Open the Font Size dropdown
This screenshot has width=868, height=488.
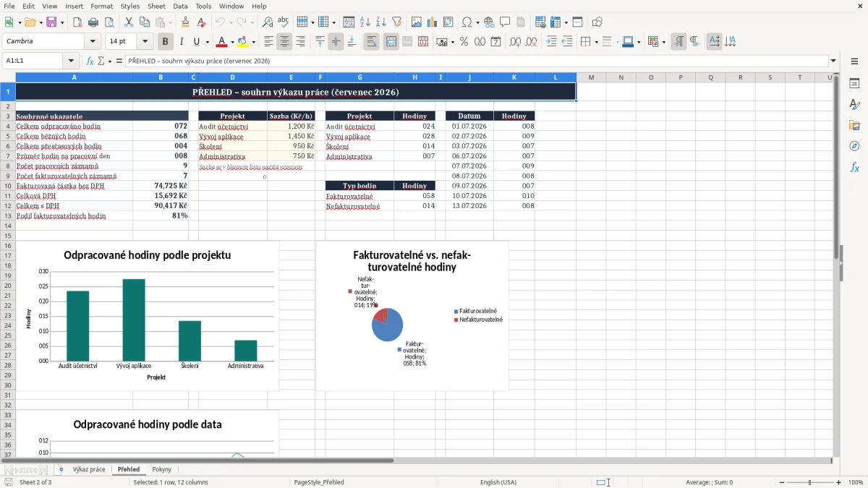(145, 41)
